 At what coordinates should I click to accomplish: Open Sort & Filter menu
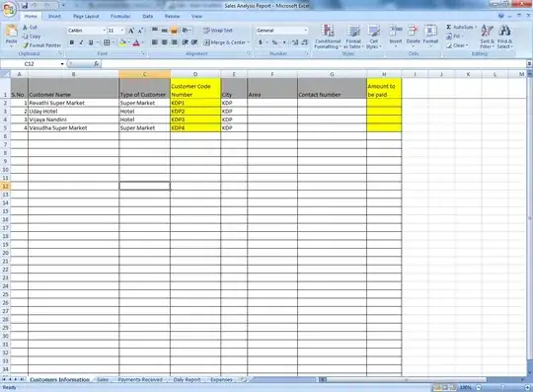click(487, 37)
